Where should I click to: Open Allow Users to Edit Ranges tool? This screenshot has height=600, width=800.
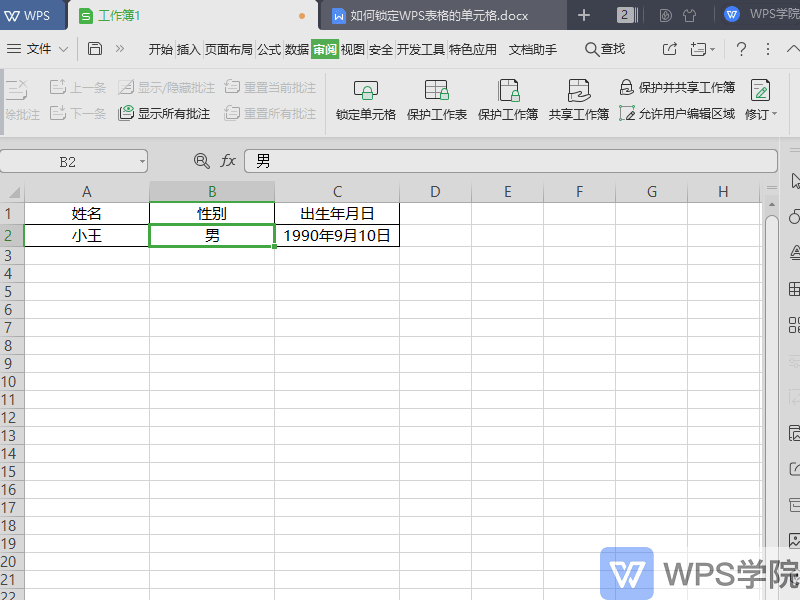625,113
